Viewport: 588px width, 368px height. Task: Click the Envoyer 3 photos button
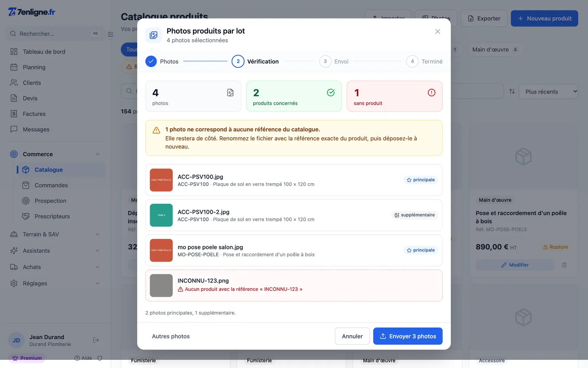tap(408, 336)
